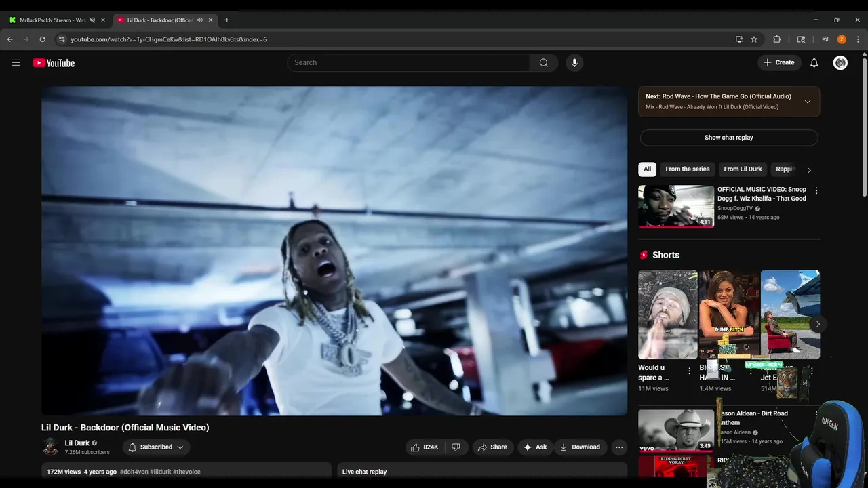The width and height of the screenshot is (868, 488).
Task: Click the address bar URL
Action: pos(169,39)
